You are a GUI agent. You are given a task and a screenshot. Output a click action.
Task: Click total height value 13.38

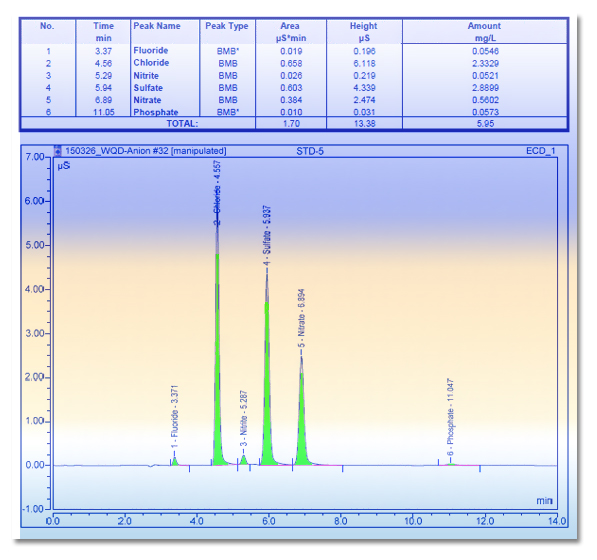point(364,124)
